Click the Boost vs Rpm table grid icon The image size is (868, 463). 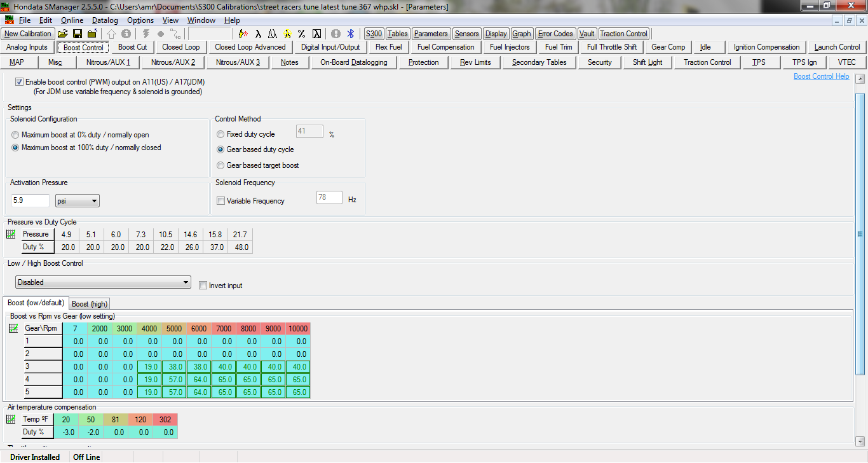13,329
